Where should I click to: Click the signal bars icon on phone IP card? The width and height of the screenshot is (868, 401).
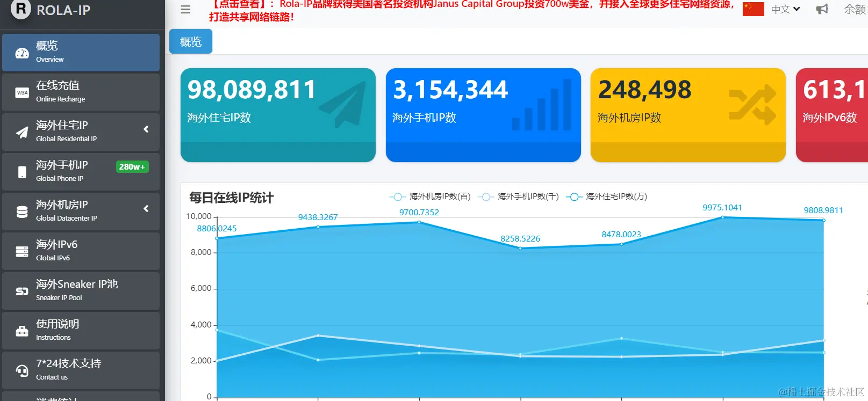542,105
